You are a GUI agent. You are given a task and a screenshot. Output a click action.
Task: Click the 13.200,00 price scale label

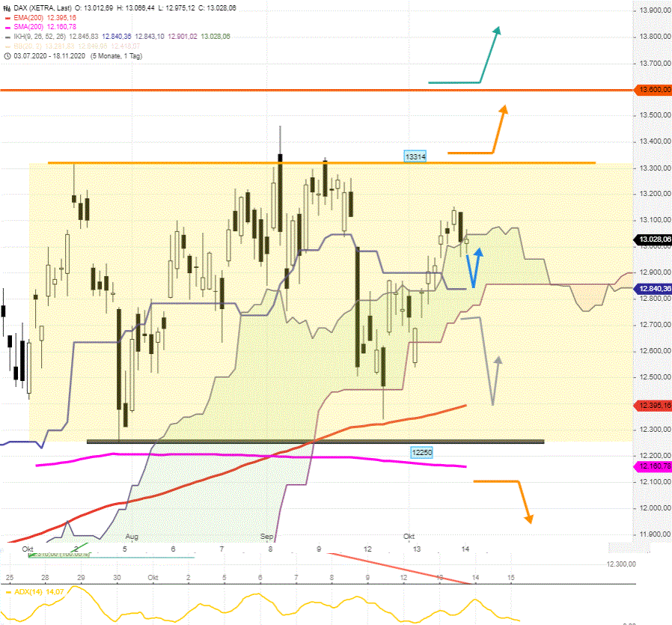point(655,194)
